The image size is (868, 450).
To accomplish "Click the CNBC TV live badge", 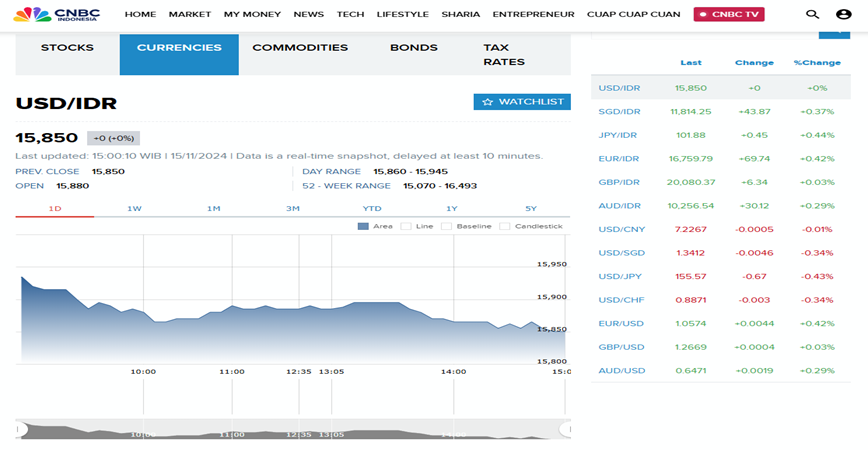I will (730, 14).
